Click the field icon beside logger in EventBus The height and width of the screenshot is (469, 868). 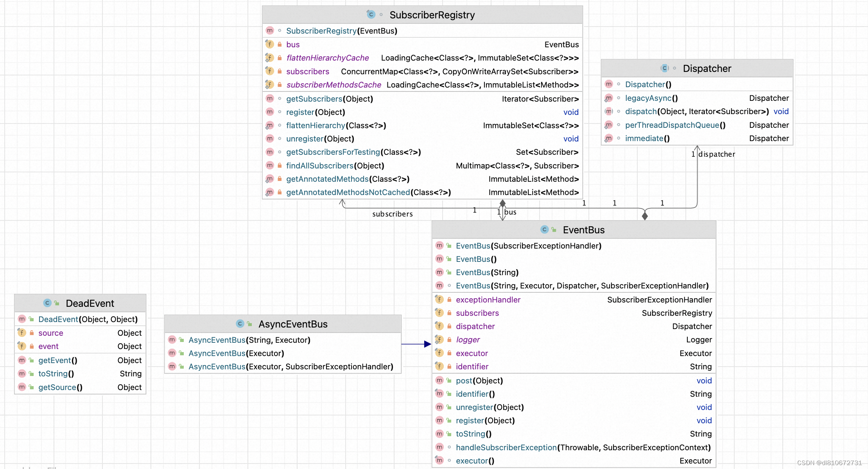coord(439,340)
